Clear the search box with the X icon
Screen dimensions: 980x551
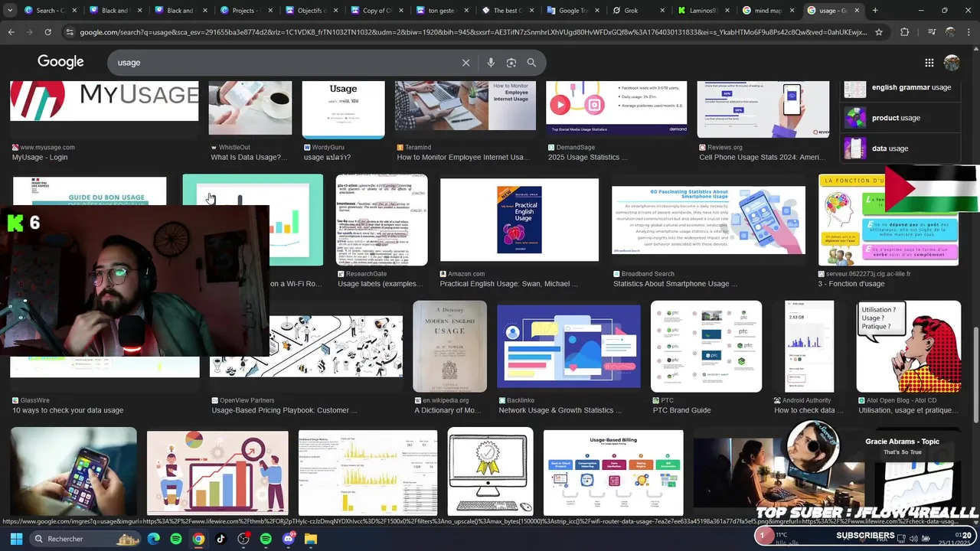click(x=465, y=63)
